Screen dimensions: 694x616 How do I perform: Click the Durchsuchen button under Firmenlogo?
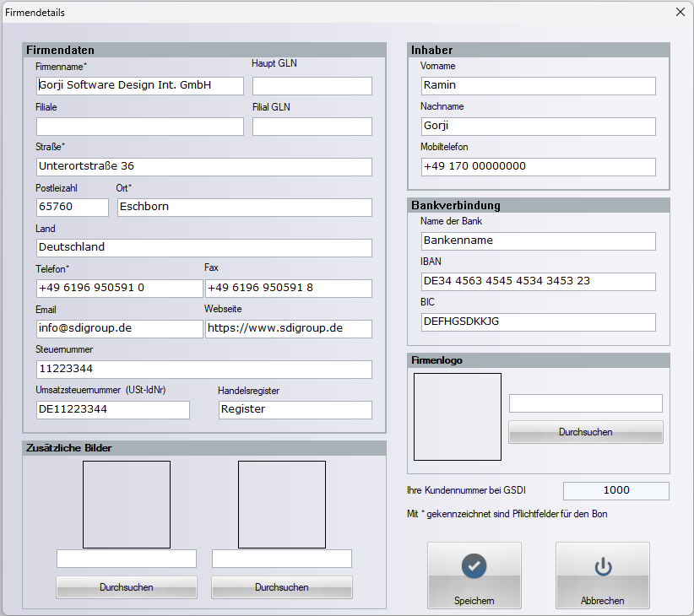tap(586, 432)
